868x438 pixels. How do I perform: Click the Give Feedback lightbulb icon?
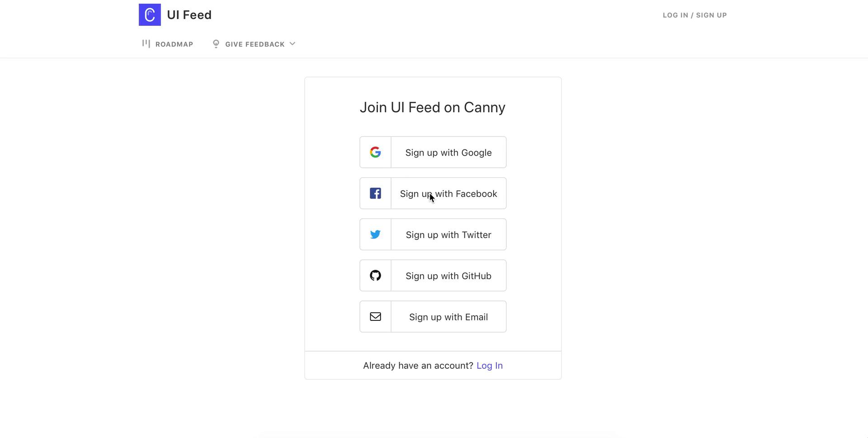[x=216, y=43]
